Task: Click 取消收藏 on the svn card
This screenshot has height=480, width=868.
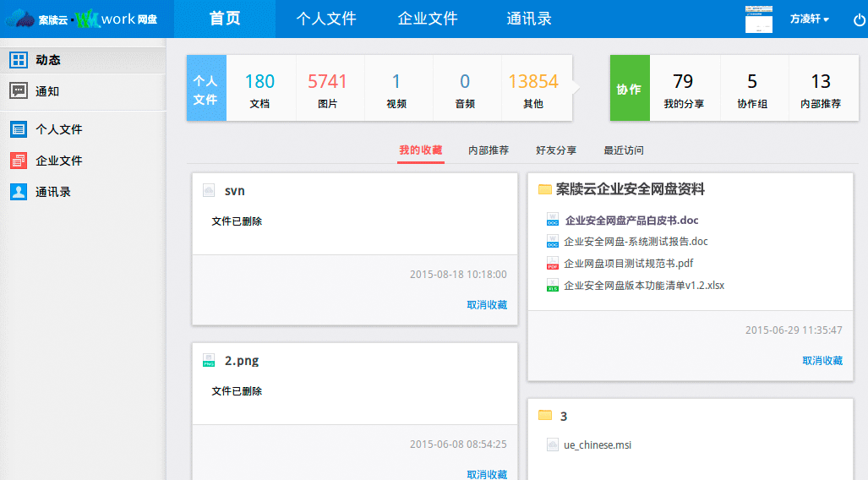Action: (487, 305)
